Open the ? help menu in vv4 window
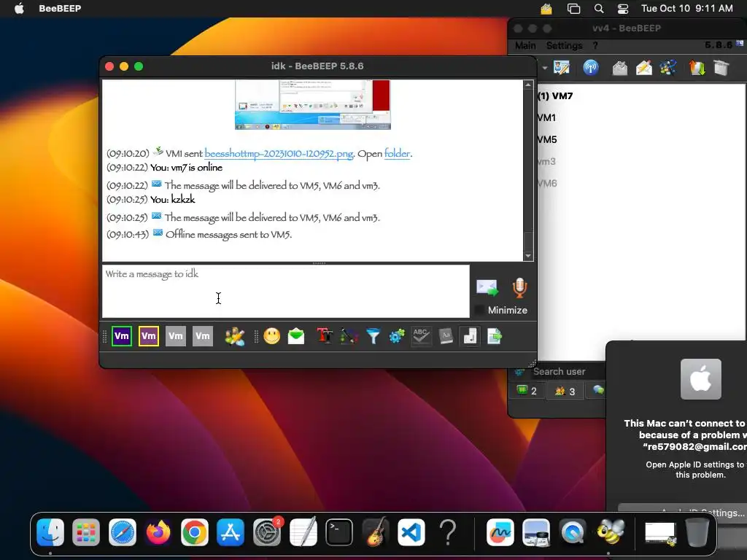This screenshot has width=747, height=560. pos(595,46)
